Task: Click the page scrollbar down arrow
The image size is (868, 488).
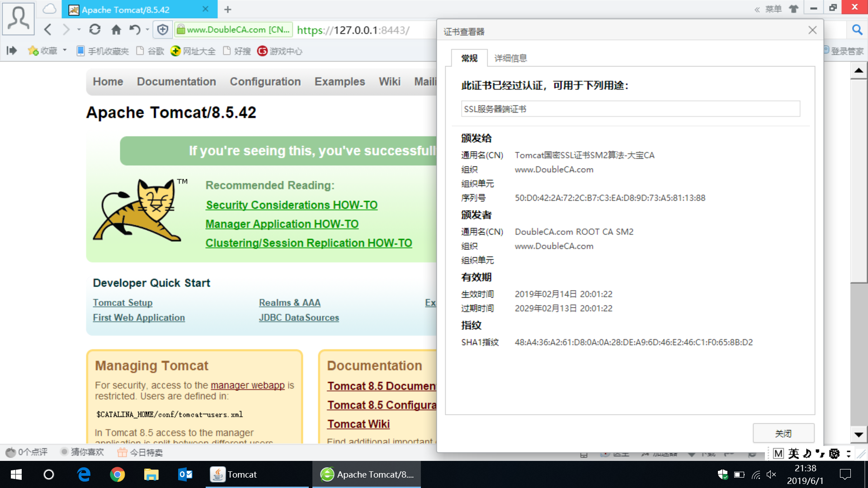Action: click(x=859, y=435)
